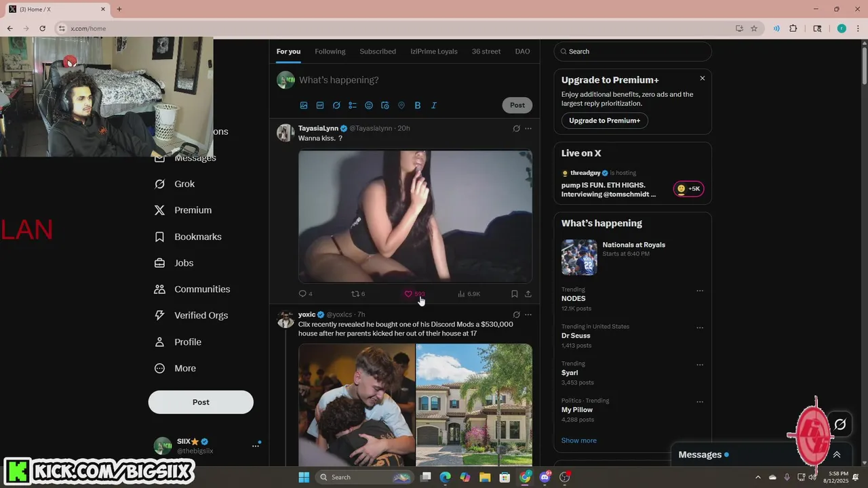Screen dimensions: 868x488
Task: Click the large sidebar Post button
Action: [201, 402]
